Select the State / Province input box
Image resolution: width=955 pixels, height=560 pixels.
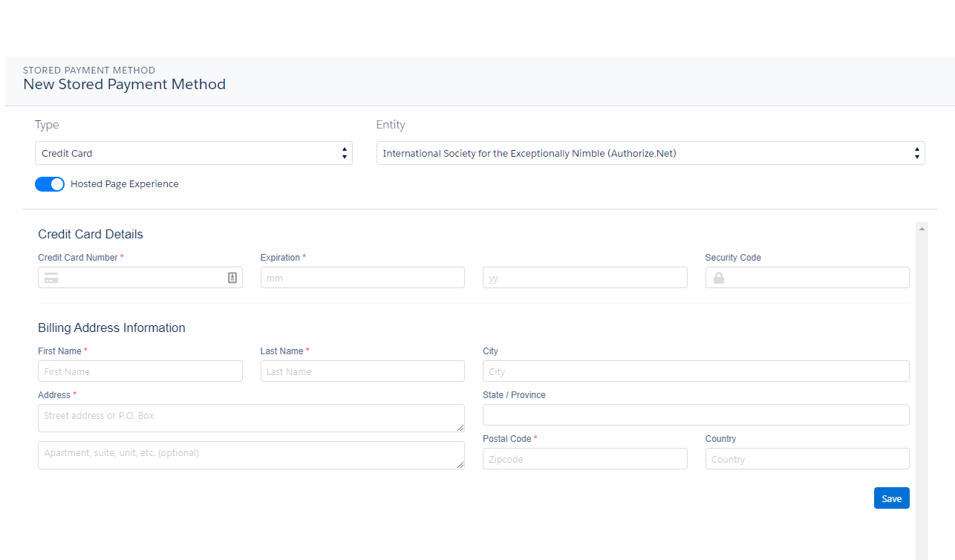(695, 415)
